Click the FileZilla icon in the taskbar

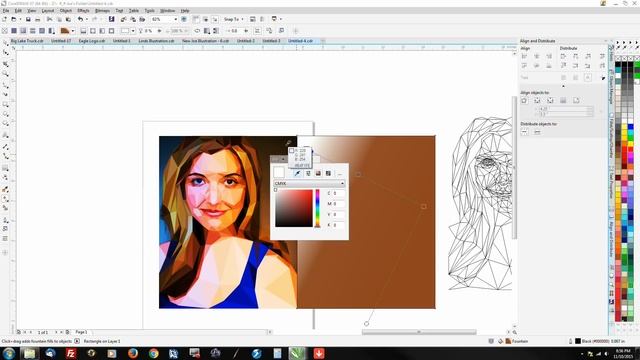pyautogui.click(x=71, y=353)
